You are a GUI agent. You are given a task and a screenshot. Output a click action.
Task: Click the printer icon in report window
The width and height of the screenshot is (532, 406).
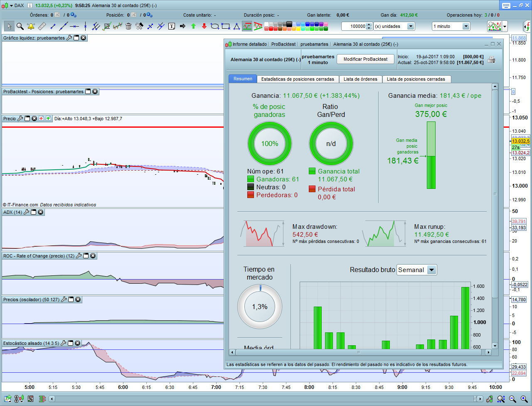pos(491,59)
